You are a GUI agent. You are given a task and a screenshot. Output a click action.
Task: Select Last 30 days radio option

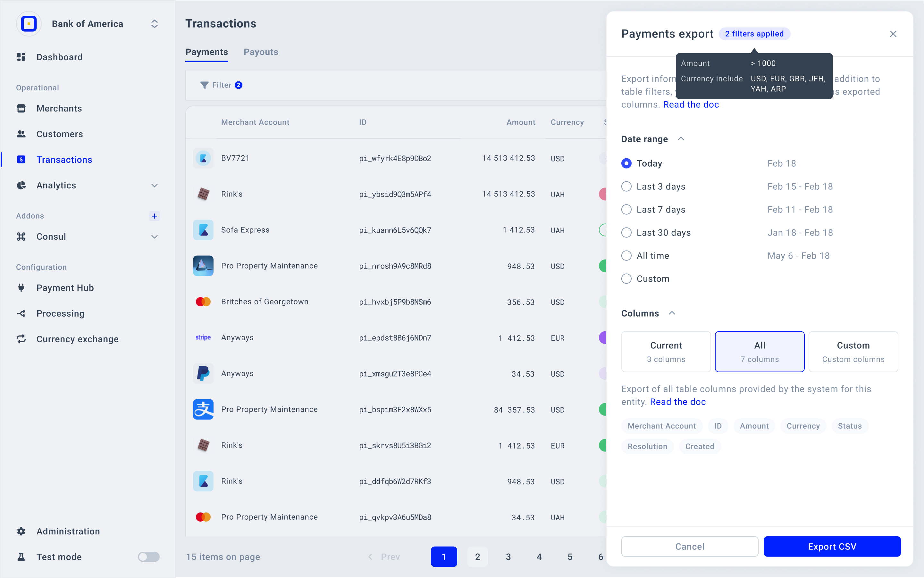tap(626, 233)
